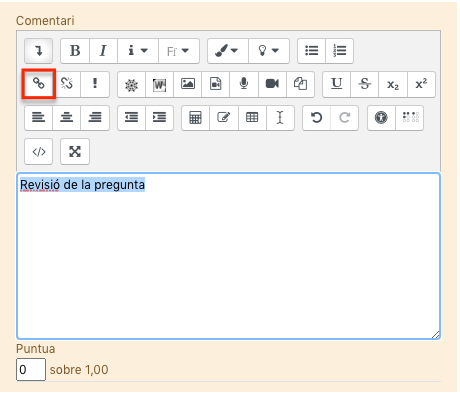Open the screenreader helper dots icon
This screenshot has width=460, height=393.
tap(410, 118)
